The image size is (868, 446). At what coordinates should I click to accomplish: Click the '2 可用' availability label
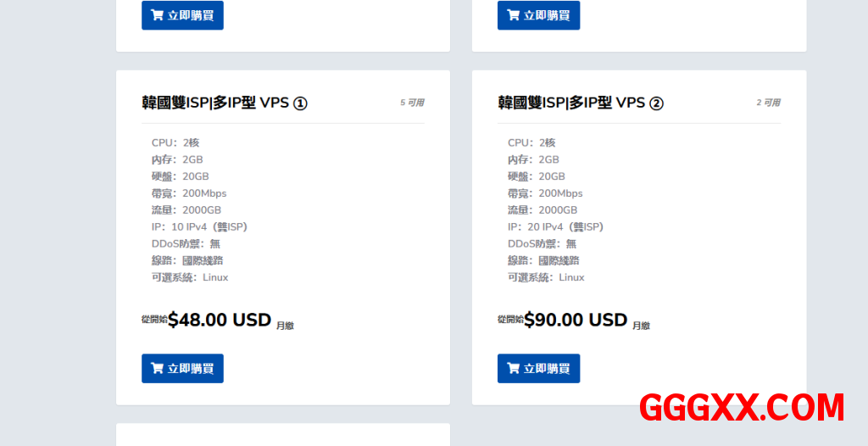(x=768, y=103)
